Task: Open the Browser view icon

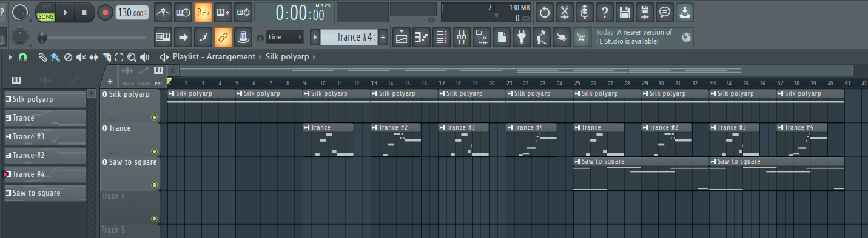Action: coord(482,38)
